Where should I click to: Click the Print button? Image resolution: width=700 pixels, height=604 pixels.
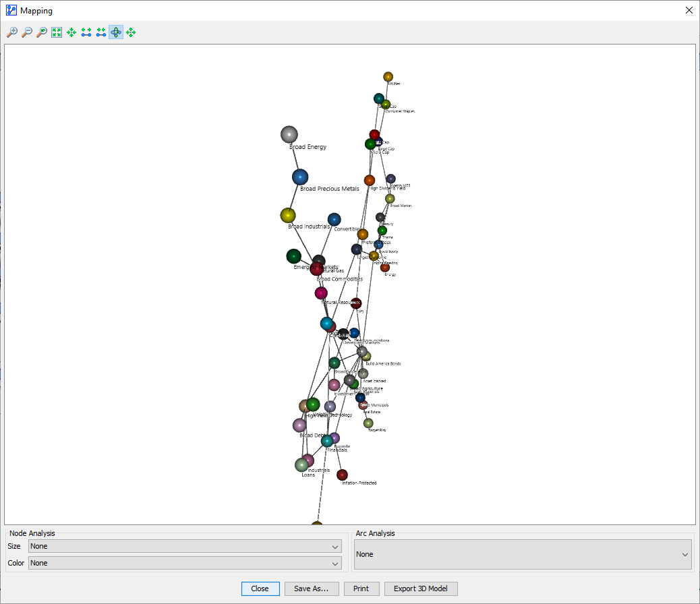coord(361,588)
